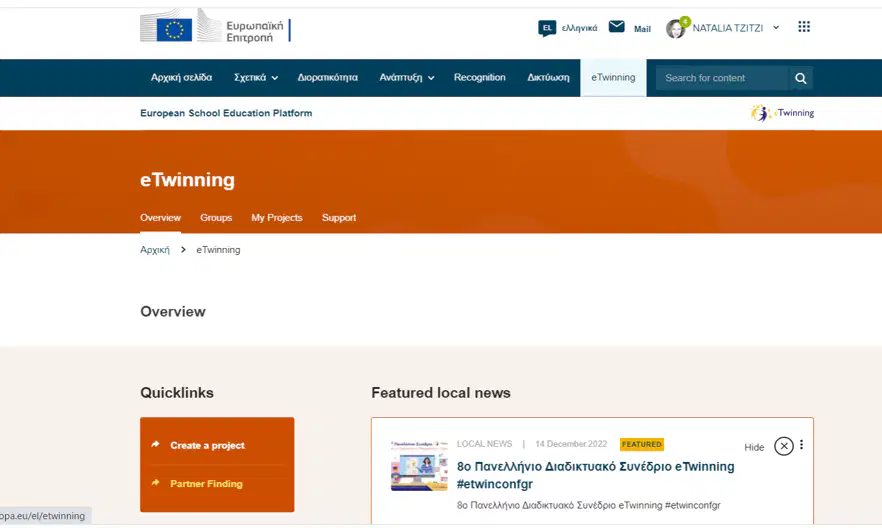Click in Search for content field

coord(722,78)
